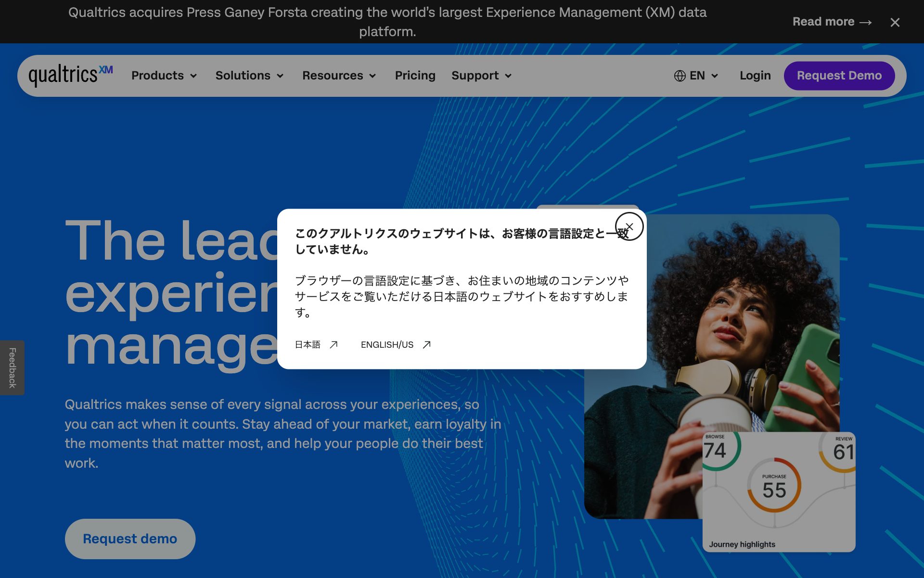Image resolution: width=924 pixels, height=578 pixels.
Task: Stay on the ENGLISH/US website
Action: coord(396,345)
